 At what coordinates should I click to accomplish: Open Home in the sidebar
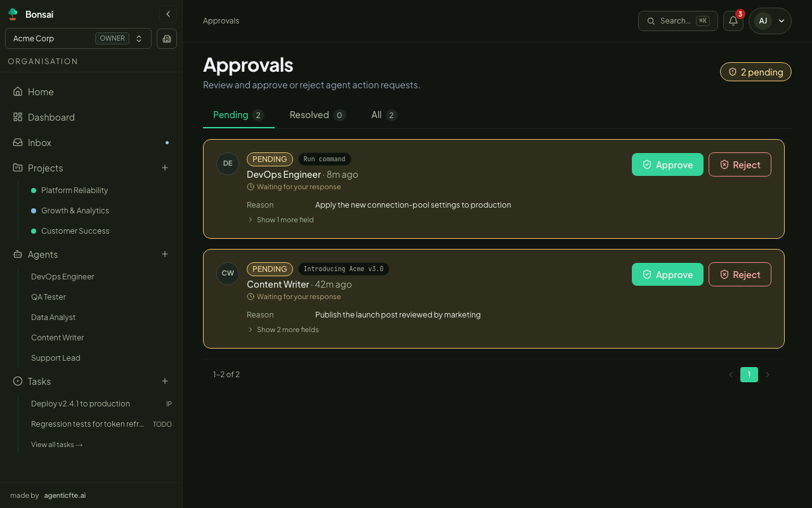91,91
